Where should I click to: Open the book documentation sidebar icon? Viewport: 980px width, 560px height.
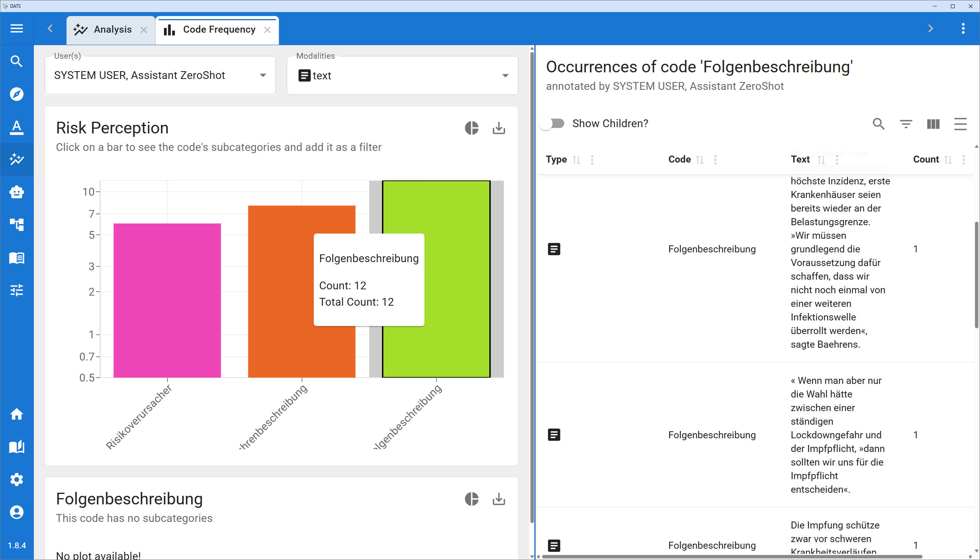(17, 447)
